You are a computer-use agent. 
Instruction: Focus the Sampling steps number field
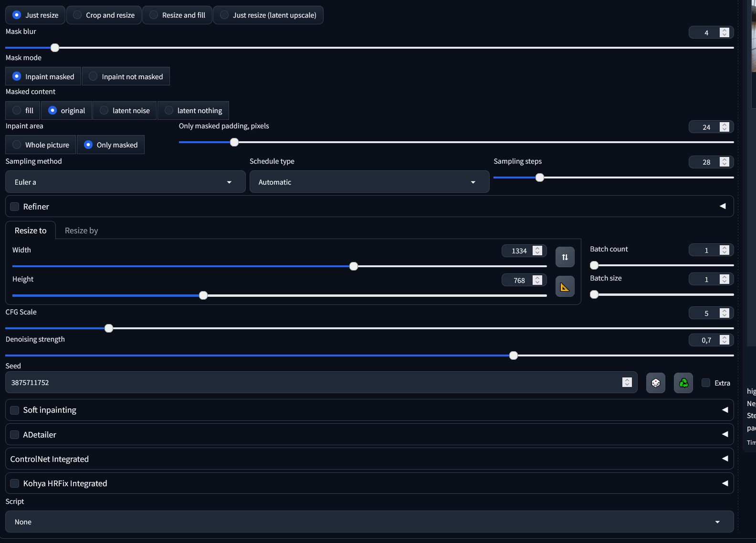pyautogui.click(x=711, y=162)
